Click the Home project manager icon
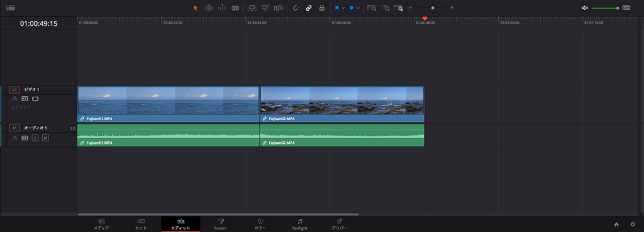Screen dimensions: 644x232 pyautogui.click(x=616, y=224)
